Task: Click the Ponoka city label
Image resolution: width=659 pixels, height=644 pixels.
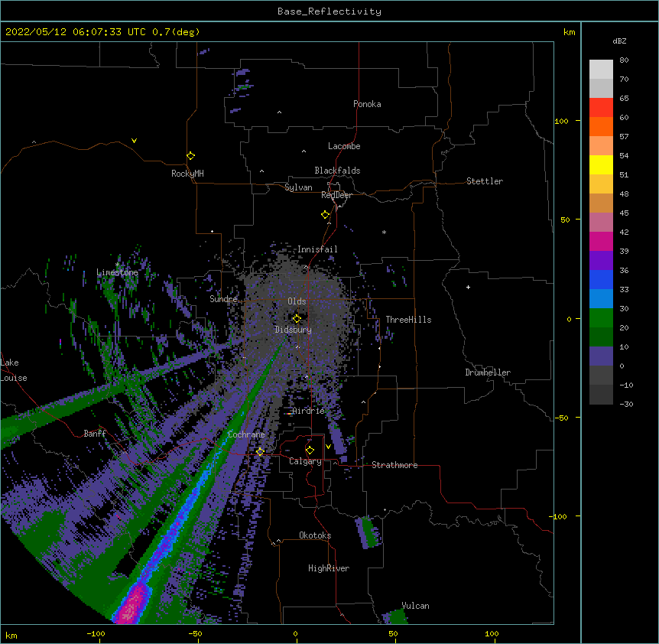Action: click(x=367, y=104)
